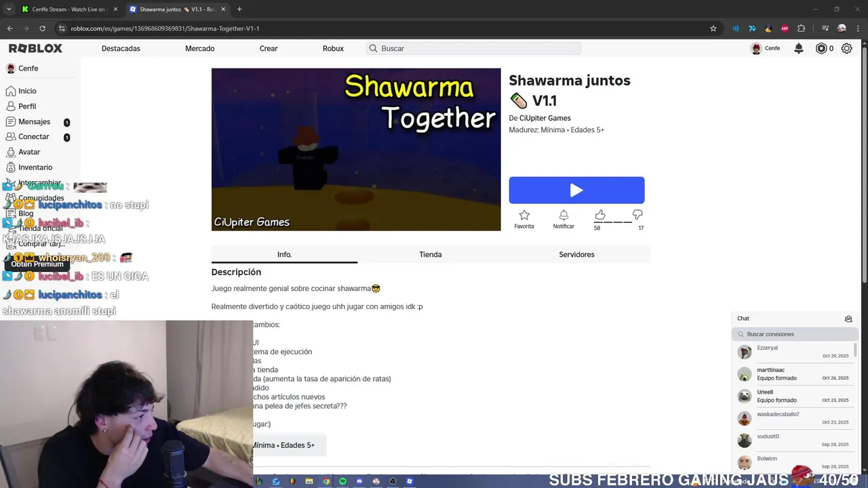
Task: Open the marttinaac chat conversation
Action: (793, 374)
